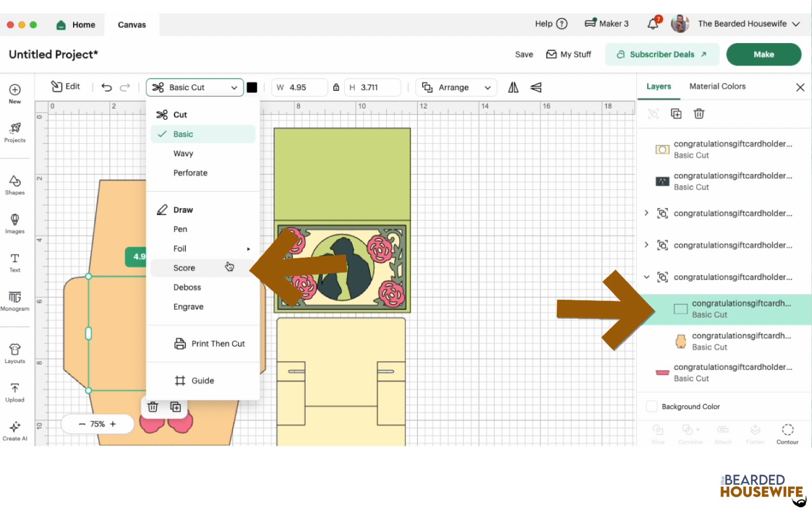Click the green Make button
812x516 pixels.
(763, 54)
